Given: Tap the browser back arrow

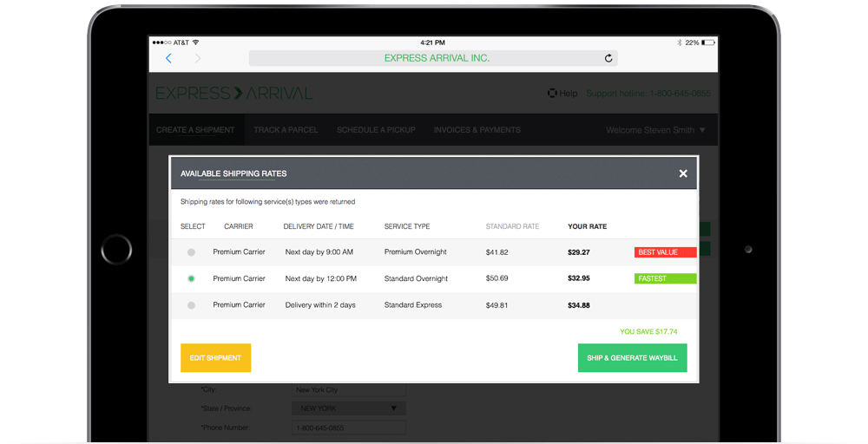Looking at the screenshot, I should click(168, 58).
